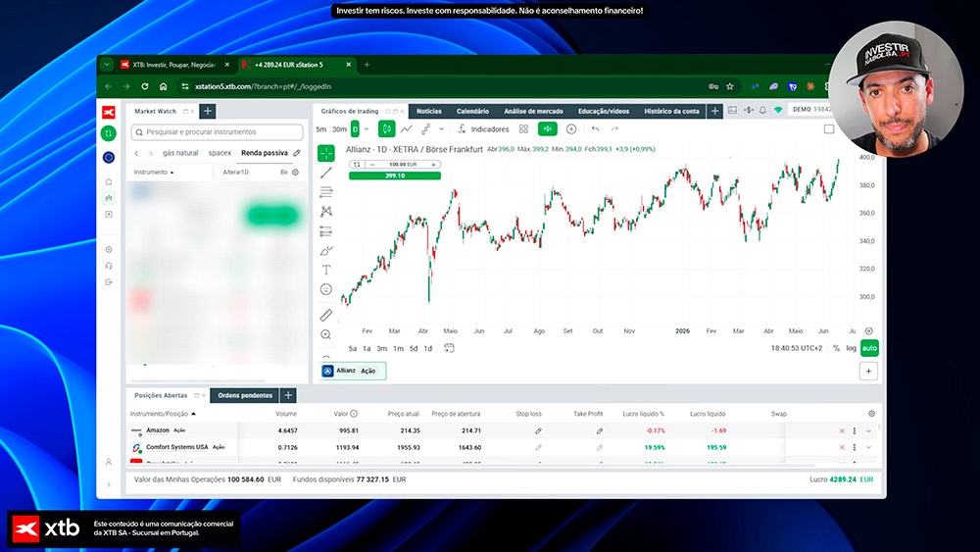The image size is (980, 552).
Task: Click the Pesquisar e procurar instrumentos field
Action: click(217, 132)
